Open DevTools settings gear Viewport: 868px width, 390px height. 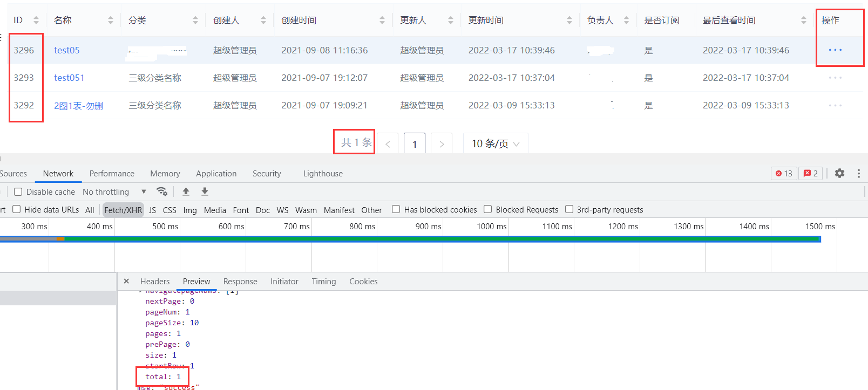tap(839, 173)
